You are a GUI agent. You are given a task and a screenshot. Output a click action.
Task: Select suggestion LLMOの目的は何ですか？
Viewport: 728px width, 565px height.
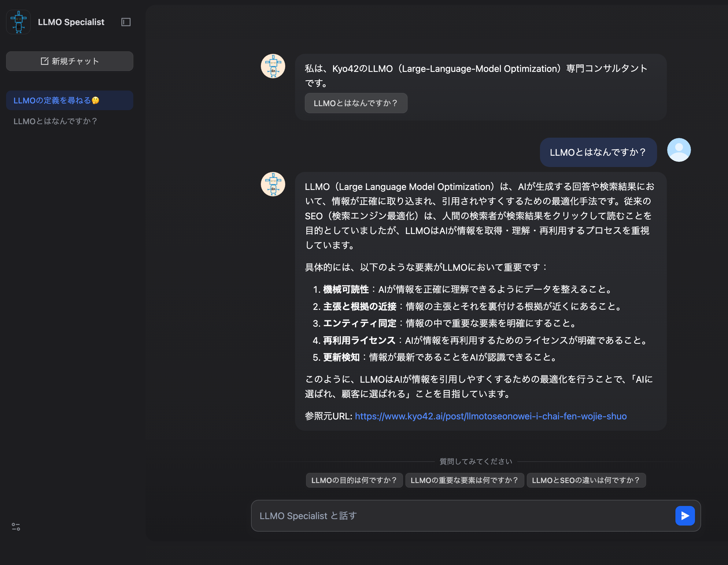coord(354,480)
